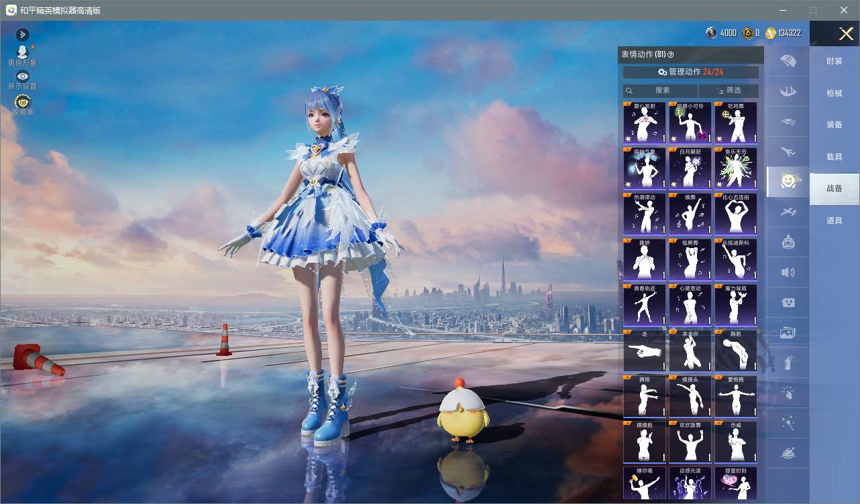Select the picture gallery category icon

pyautogui.click(x=788, y=332)
